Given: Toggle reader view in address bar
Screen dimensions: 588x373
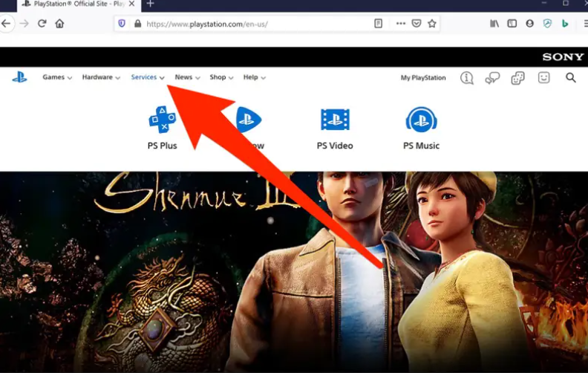Looking at the screenshot, I should click(379, 24).
